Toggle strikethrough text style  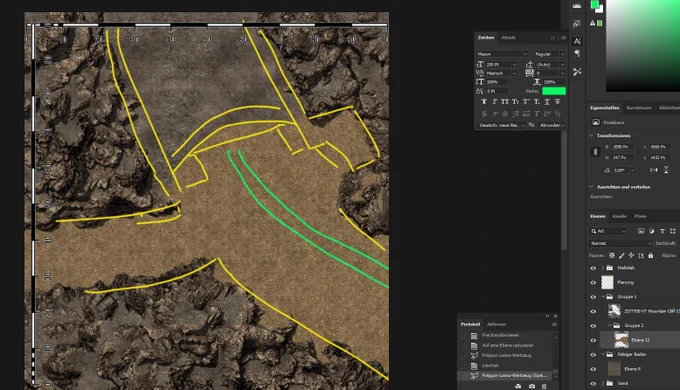(558, 102)
